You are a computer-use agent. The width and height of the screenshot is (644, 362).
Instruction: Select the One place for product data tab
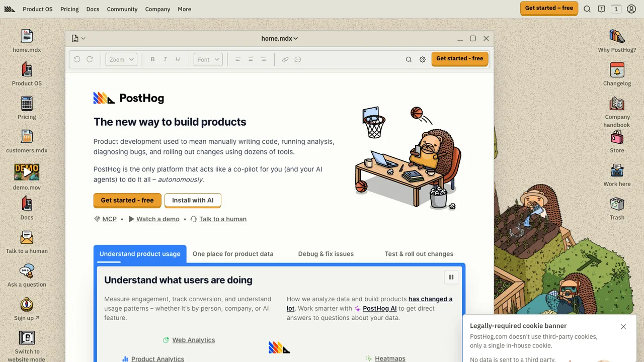[233, 254]
